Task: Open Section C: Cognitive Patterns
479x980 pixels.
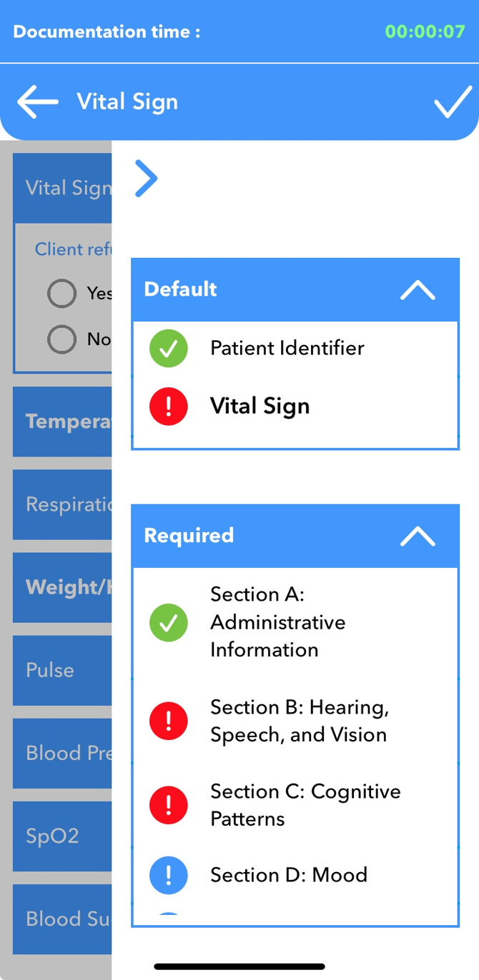Action: [x=305, y=805]
